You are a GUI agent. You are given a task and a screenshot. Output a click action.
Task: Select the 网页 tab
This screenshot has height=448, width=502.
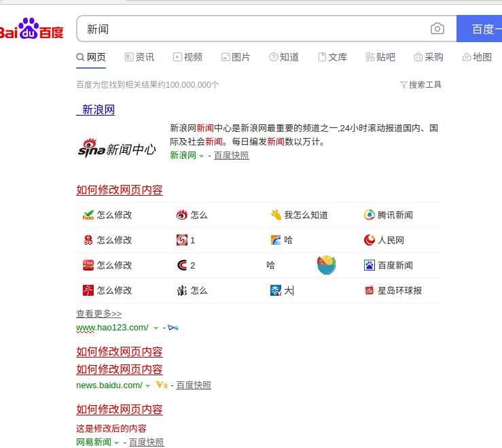91,57
